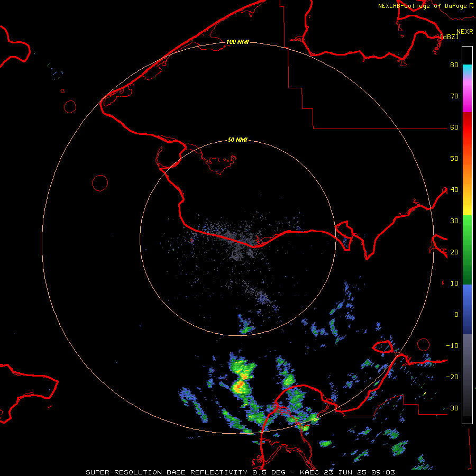The width and height of the screenshot is (476, 476).
Task: Click the 40 value on the dBZ scale
Action: [x=454, y=190]
